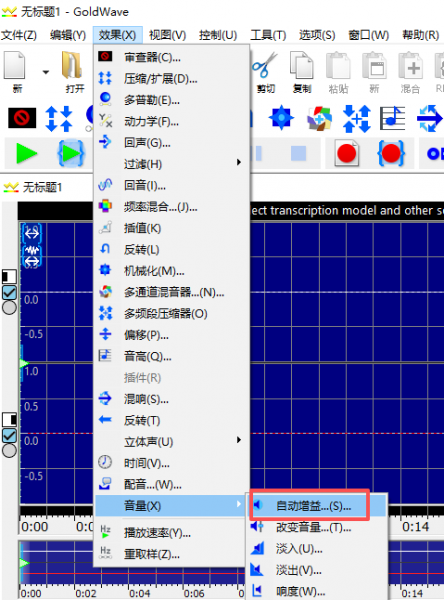Screen dimensions: 444x600
Task: Open the 控制(U) menu
Action: tap(218, 35)
